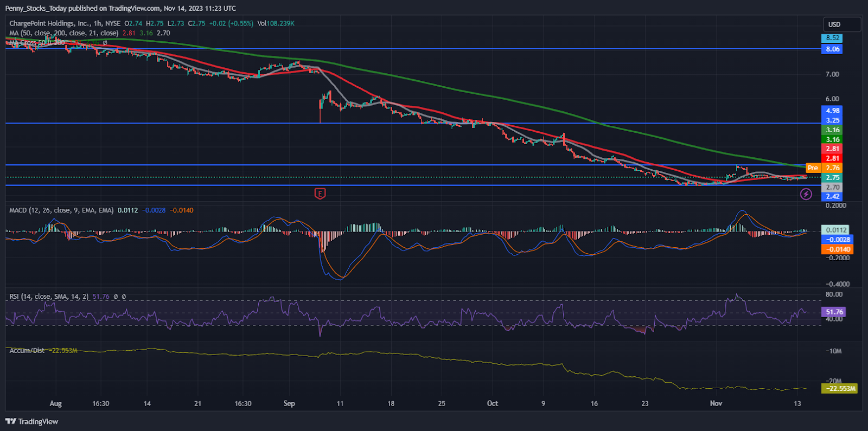Click the purple lightning bolt icon
Screen dimensions: 868x431
pyautogui.click(x=806, y=194)
